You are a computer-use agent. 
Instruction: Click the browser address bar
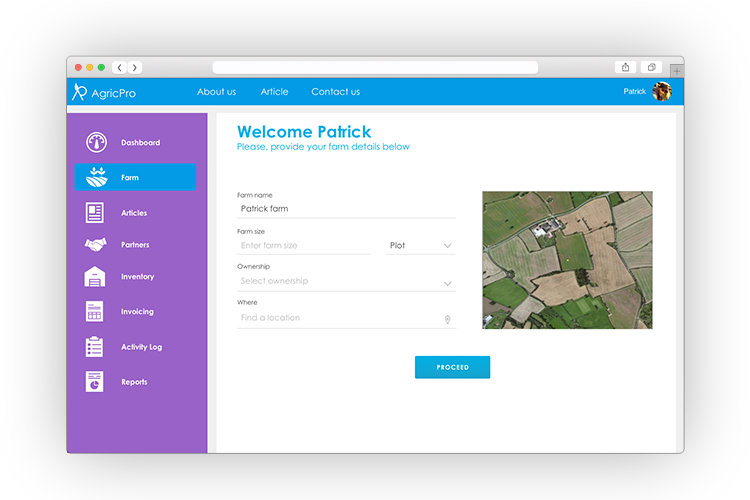pos(375,67)
